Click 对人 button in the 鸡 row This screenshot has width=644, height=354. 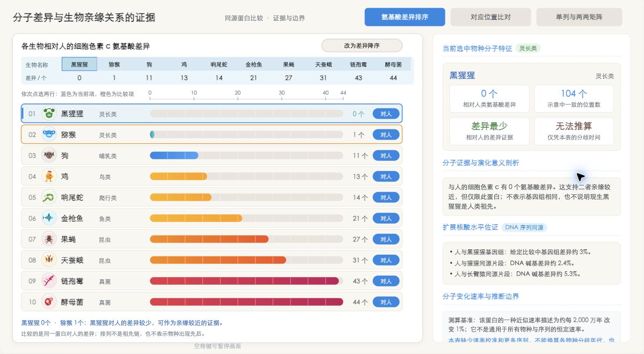[x=386, y=176]
